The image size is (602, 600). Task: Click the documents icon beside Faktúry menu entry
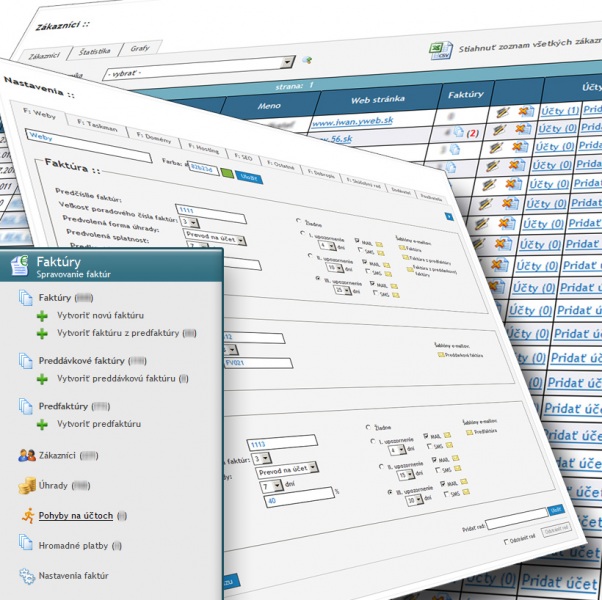26,298
